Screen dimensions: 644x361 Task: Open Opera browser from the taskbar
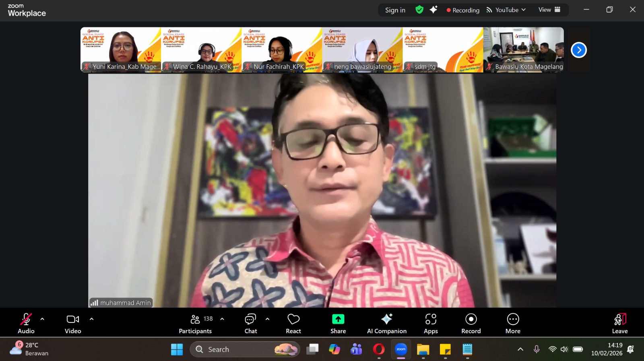click(379, 349)
